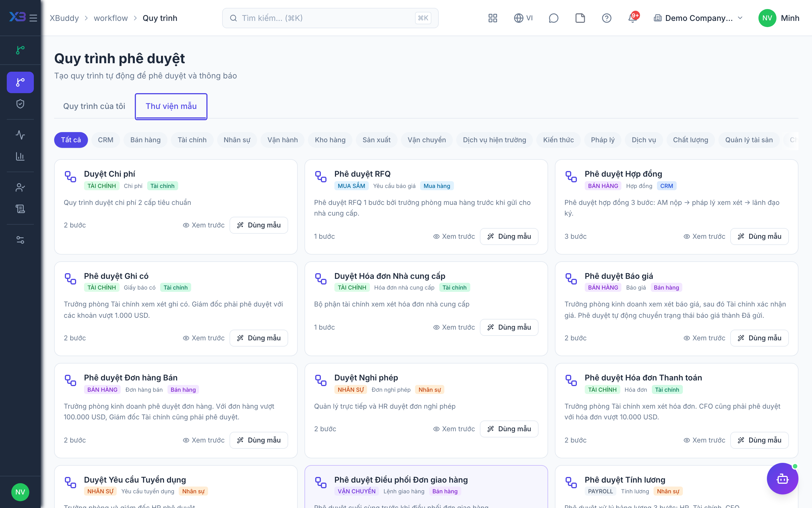The image size is (812, 508).
Task: Open the apps grid icon
Action: click(493, 18)
